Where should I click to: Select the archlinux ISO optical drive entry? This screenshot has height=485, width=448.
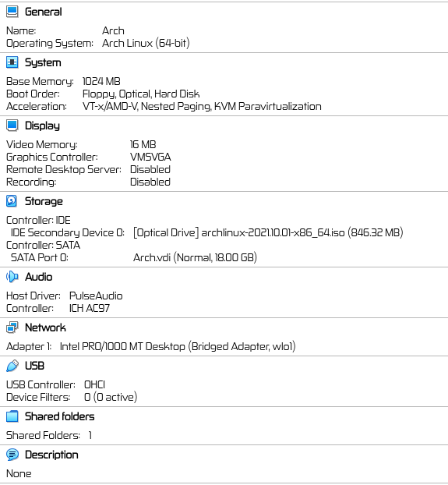pyautogui.click(x=268, y=232)
